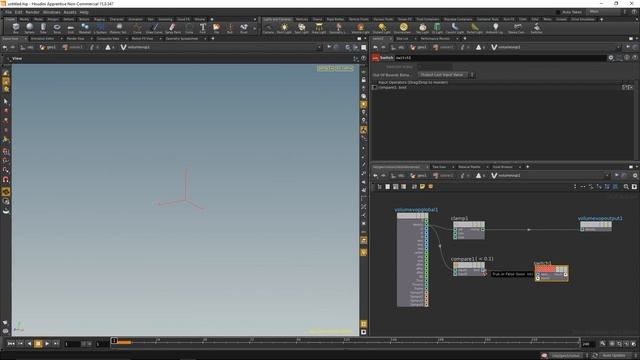Add a Spot Light from the shelf
Image resolution: width=640 pixels, height=360 pixels.
point(302,28)
